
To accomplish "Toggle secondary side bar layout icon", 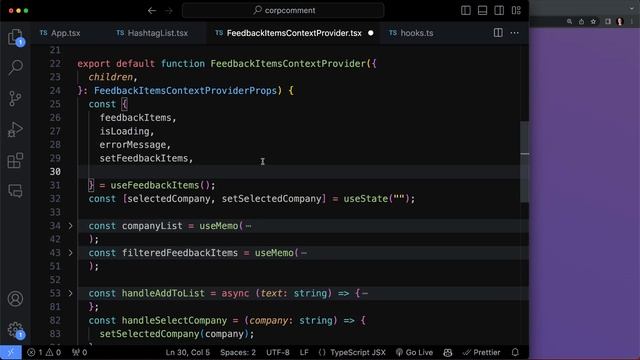I will 499,10.
